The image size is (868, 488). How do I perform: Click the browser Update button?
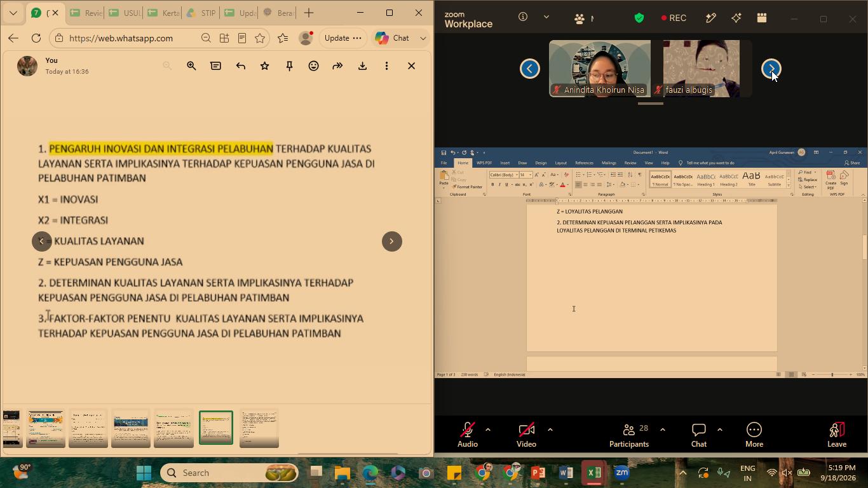(342, 38)
